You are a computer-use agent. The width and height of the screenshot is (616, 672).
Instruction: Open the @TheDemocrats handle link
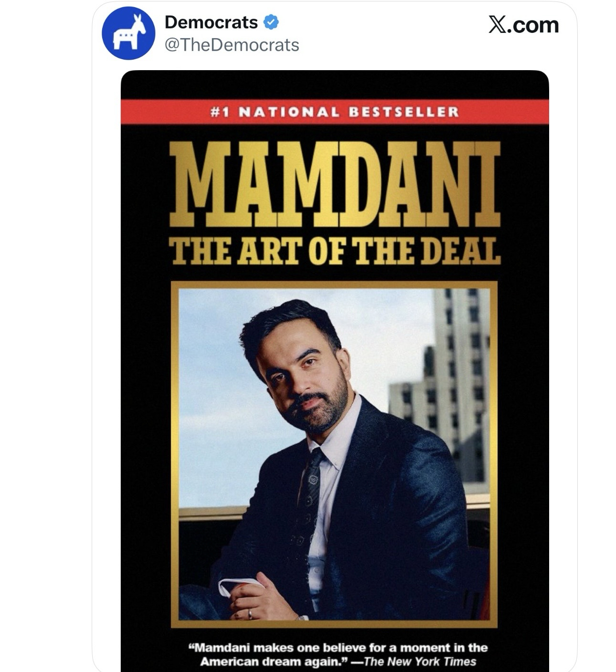pyautogui.click(x=232, y=45)
